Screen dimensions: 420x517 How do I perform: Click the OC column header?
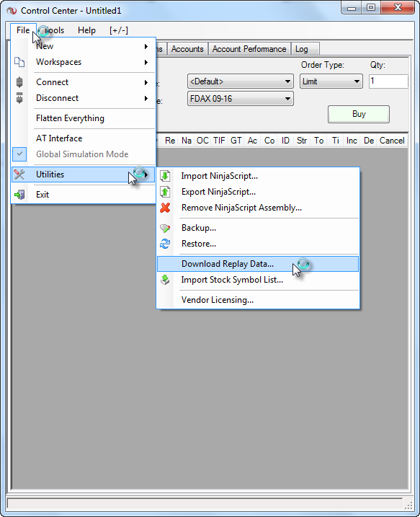pos(202,141)
